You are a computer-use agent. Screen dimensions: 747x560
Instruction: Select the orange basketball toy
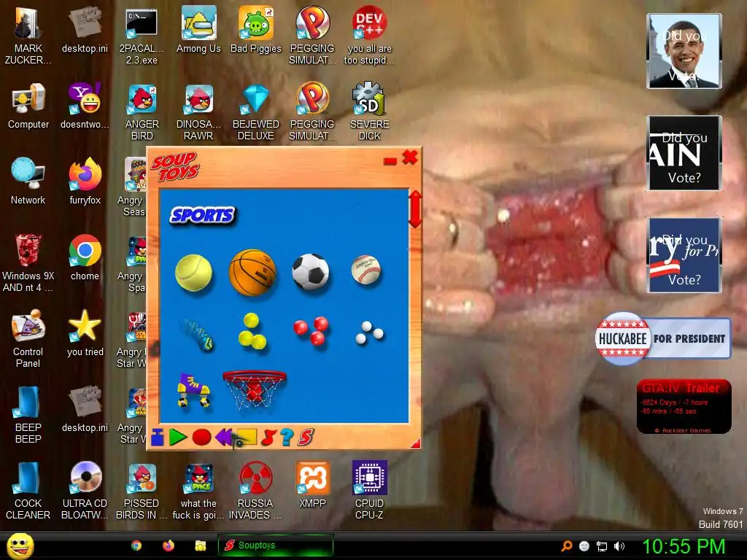252,273
